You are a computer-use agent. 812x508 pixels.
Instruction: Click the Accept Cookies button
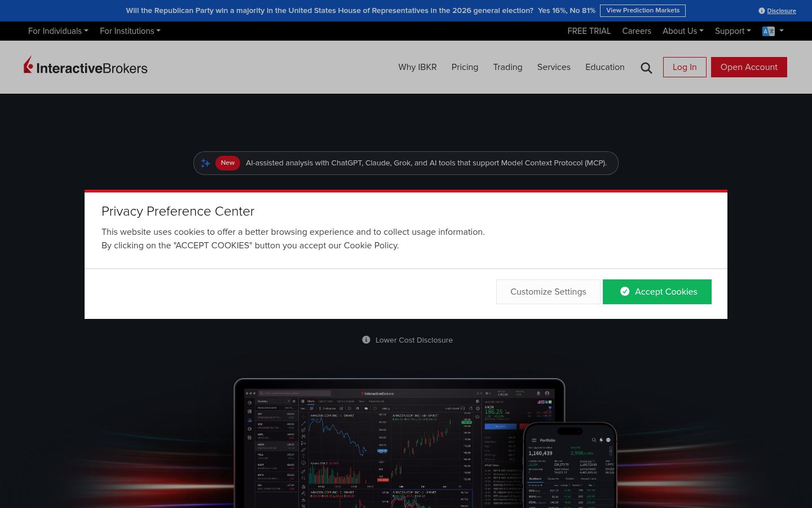[x=657, y=292]
